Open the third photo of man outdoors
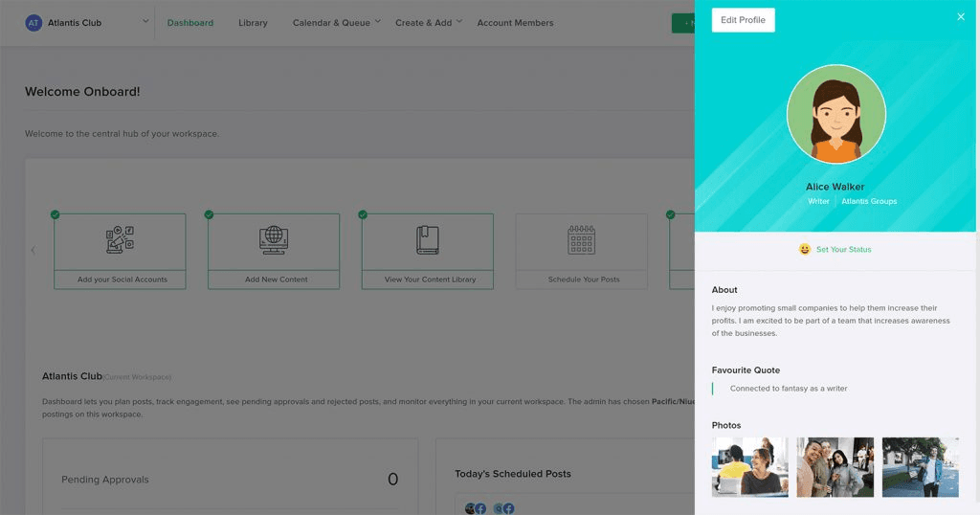This screenshot has width=980, height=515. click(920, 467)
